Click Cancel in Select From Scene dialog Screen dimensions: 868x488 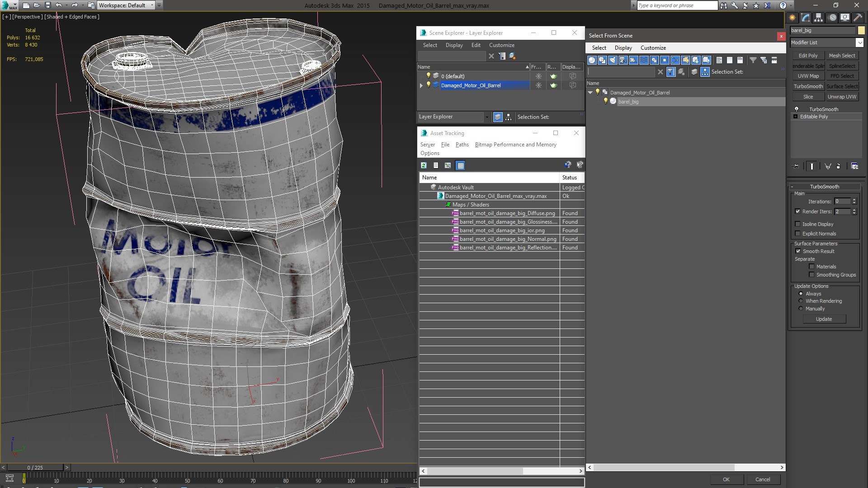tap(762, 479)
